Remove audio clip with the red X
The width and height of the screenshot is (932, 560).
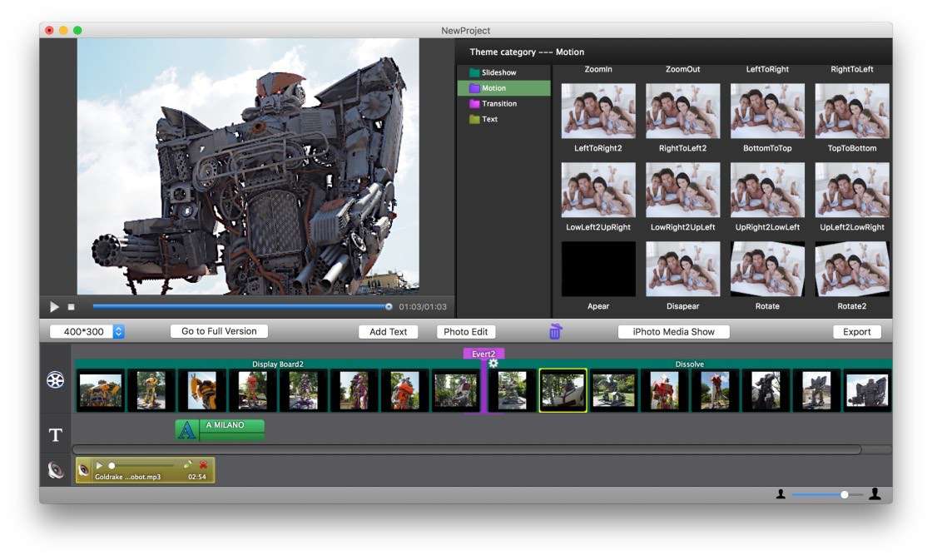pyautogui.click(x=203, y=465)
